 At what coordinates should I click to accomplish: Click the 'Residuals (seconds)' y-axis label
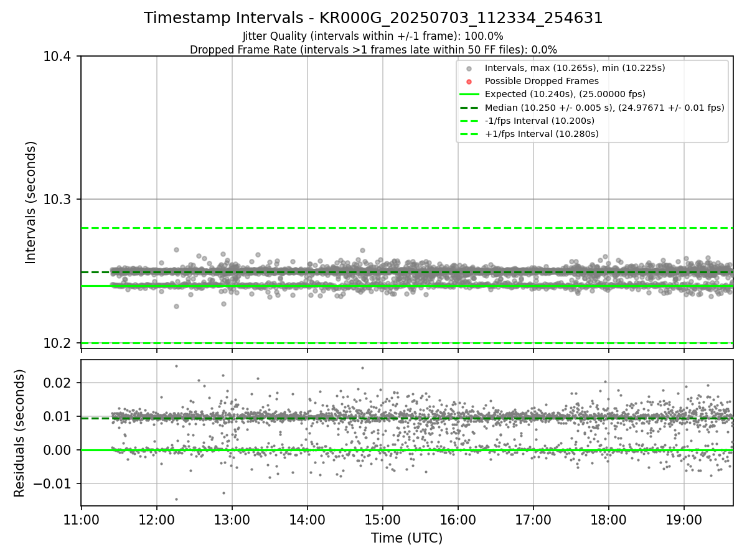tap(19, 433)
